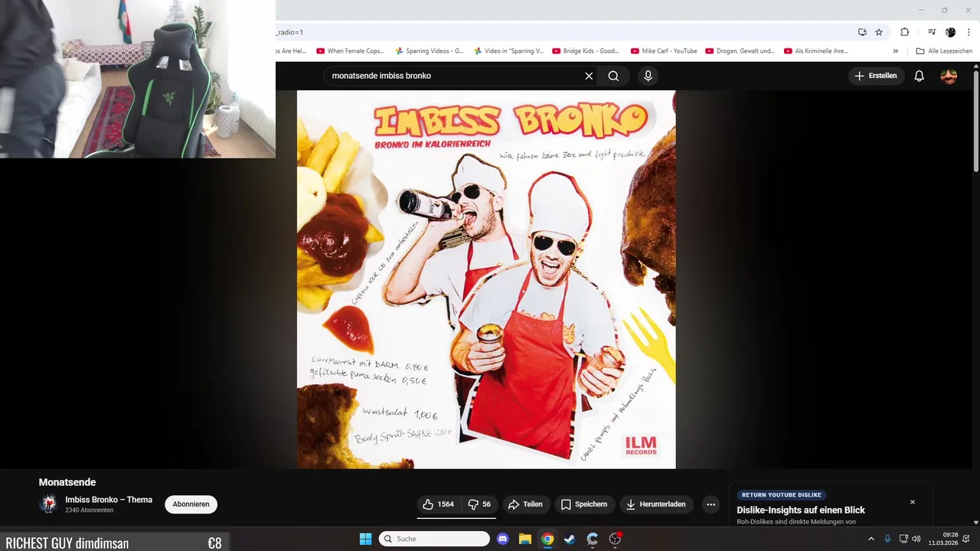The height and width of the screenshot is (551, 980).
Task: Clear the YouTube search box text
Action: pyautogui.click(x=589, y=76)
